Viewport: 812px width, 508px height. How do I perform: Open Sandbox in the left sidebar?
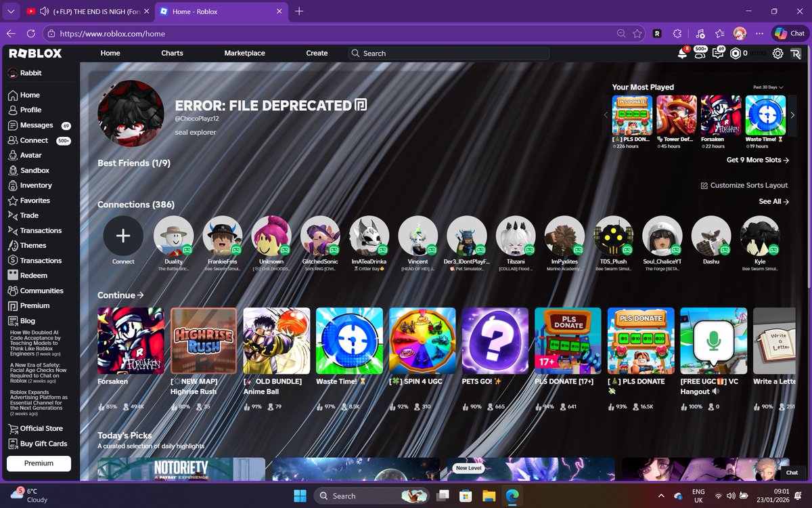[x=35, y=170]
